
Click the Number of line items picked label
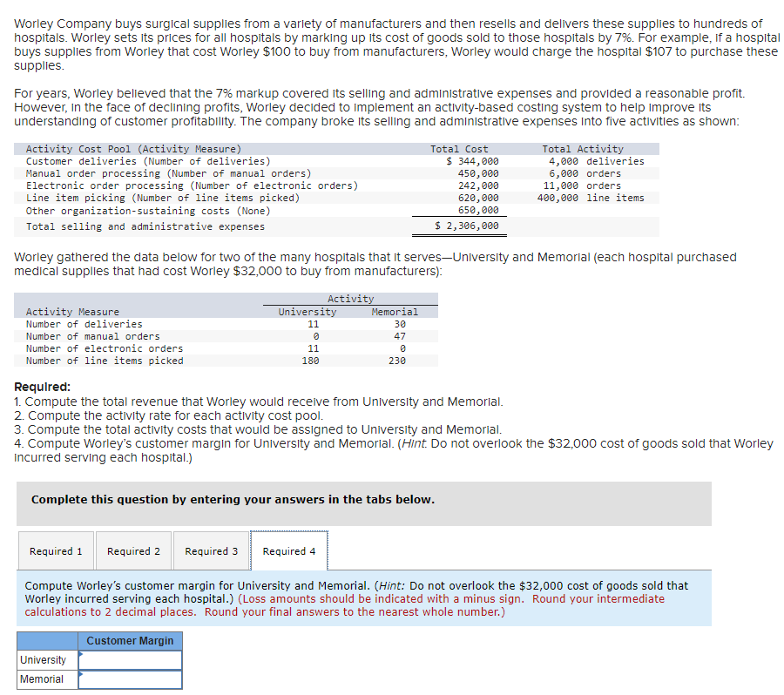(x=105, y=361)
